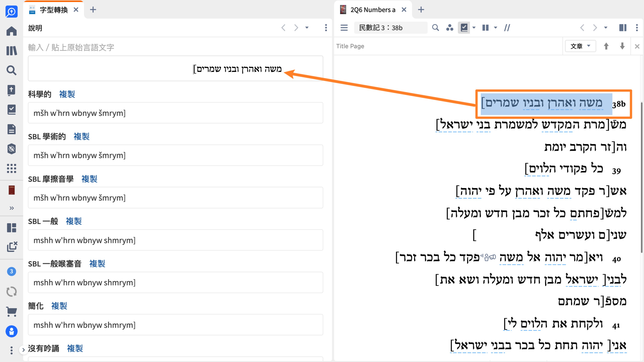The height and width of the screenshot is (362, 644).
Task: Toggle the multi-column view button
Action: (485, 28)
